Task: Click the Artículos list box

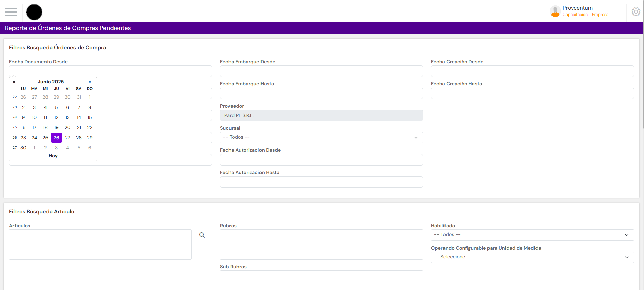Action: 100,244
